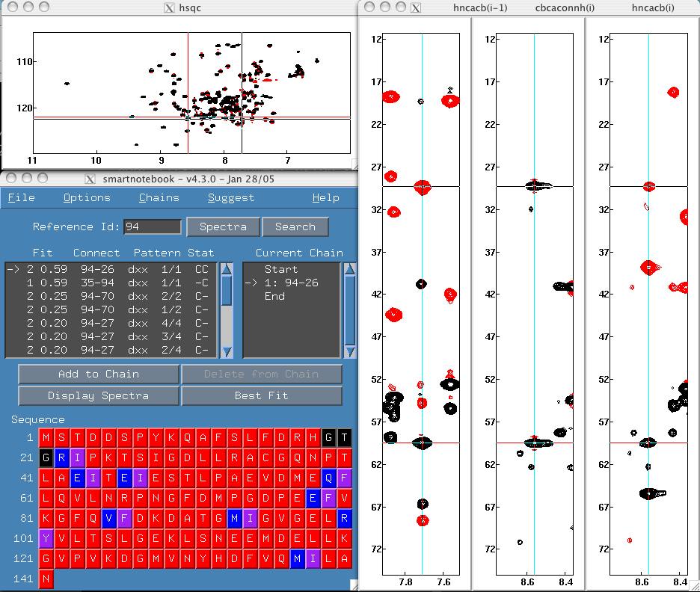This screenshot has width=700, height=592.
Task: Open the Chains menu
Action: pyautogui.click(x=159, y=198)
